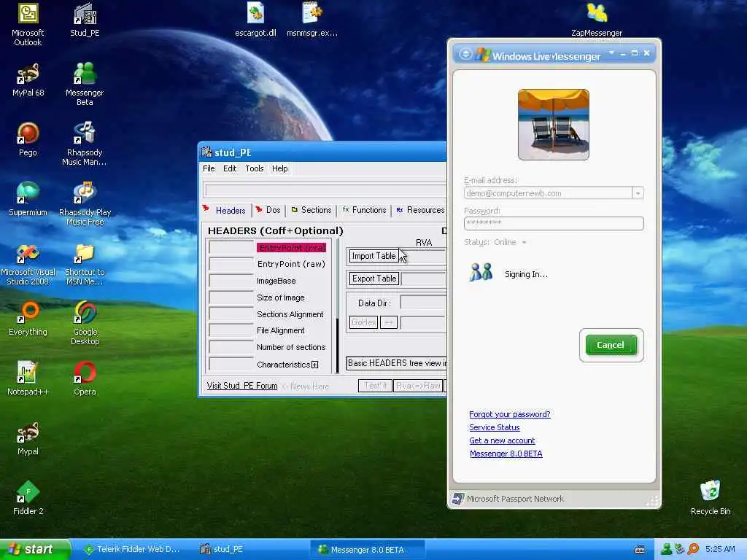
Task: Click the Data Dir value field
Action: (424, 302)
